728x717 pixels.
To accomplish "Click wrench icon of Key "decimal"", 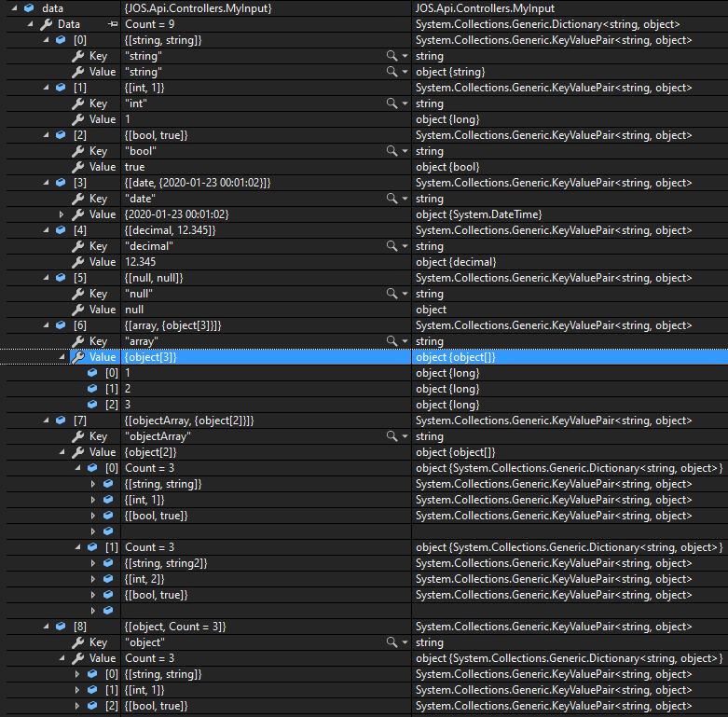I will (78, 246).
